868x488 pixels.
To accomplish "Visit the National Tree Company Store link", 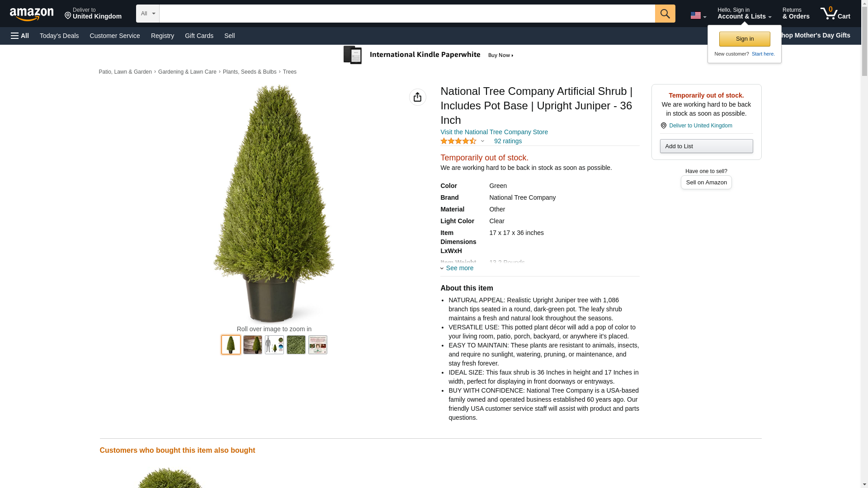I will pos(494,132).
